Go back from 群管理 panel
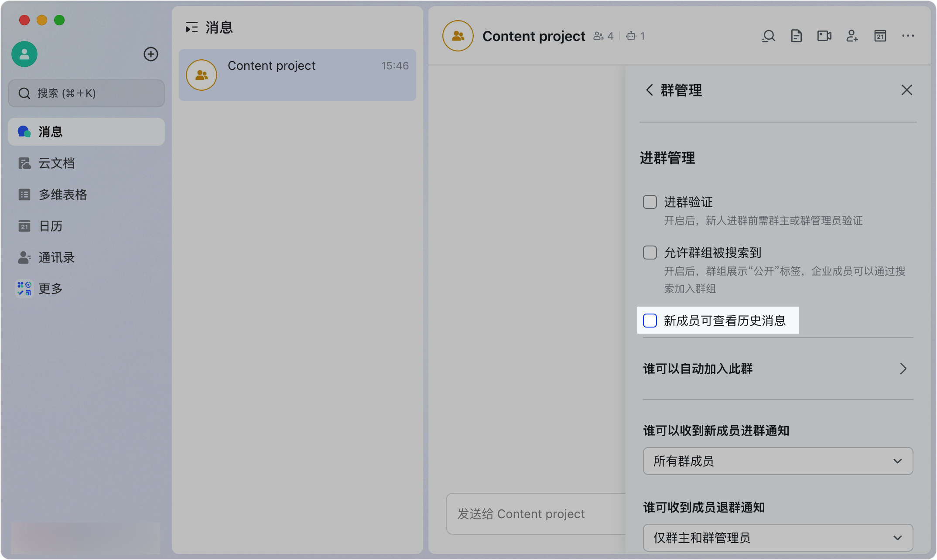Screen dimensions: 937x560 (649, 90)
